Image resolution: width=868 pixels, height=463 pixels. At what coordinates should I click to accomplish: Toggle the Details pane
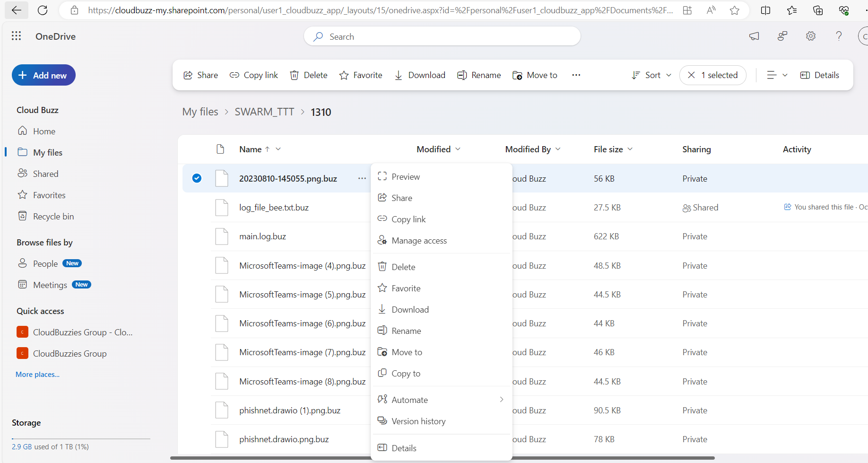point(819,75)
